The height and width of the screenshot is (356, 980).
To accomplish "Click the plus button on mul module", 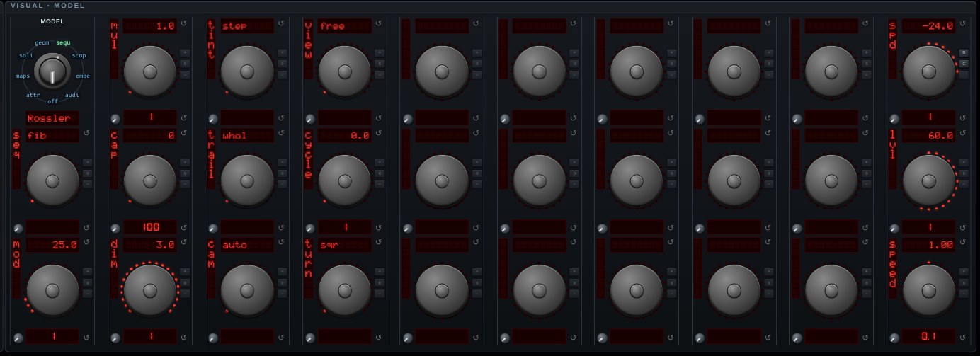I will point(184,52).
